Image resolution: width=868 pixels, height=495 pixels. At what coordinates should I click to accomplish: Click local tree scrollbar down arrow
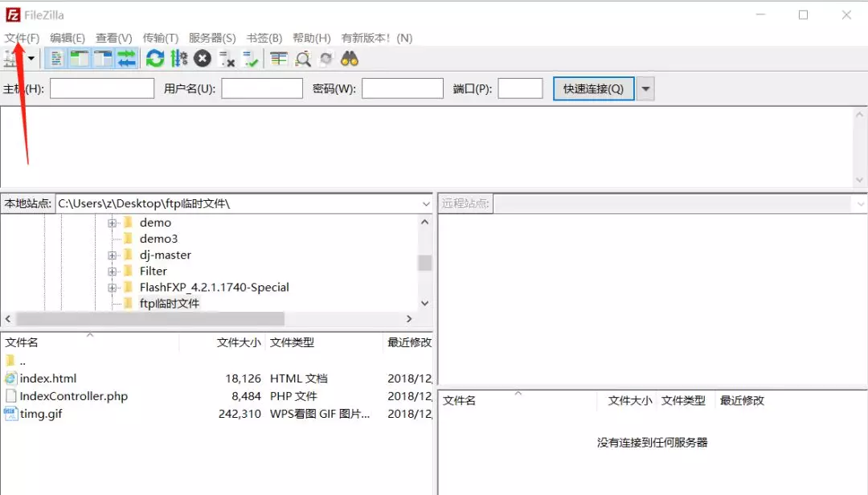click(x=424, y=303)
